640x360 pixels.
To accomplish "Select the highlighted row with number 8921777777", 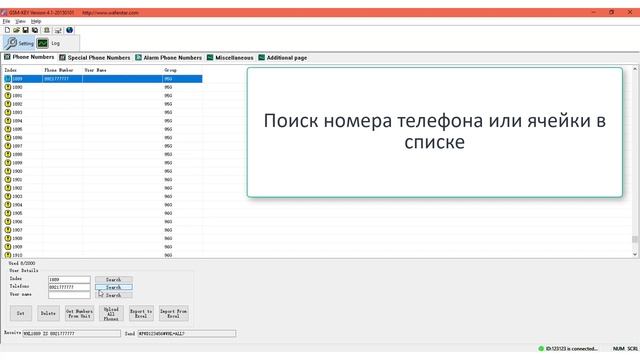I will pos(103,79).
